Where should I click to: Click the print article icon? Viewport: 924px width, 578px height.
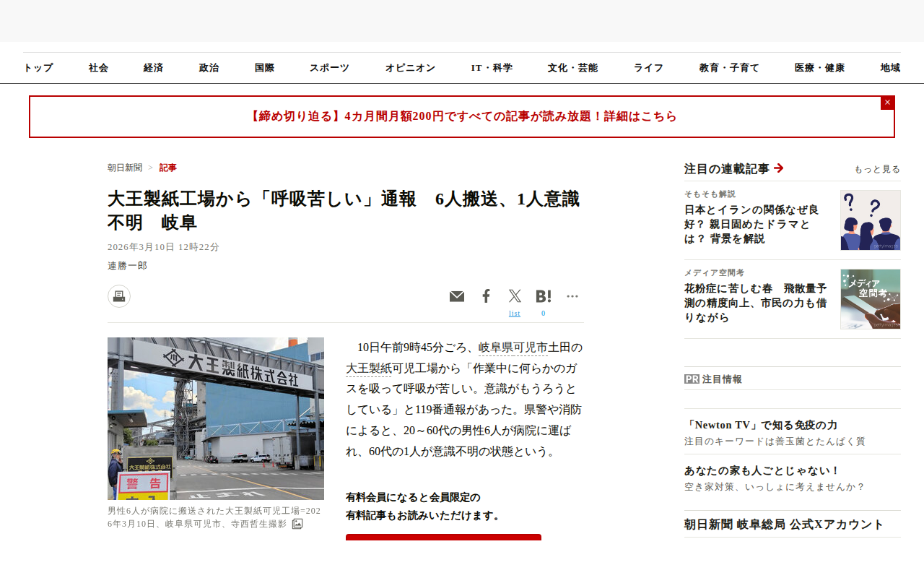119,296
